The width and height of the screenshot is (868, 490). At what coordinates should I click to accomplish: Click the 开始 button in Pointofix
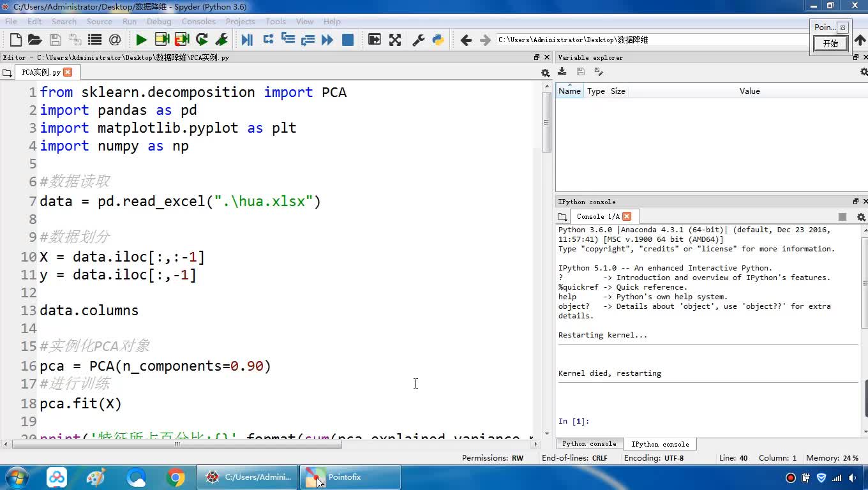tap(830, 43)
